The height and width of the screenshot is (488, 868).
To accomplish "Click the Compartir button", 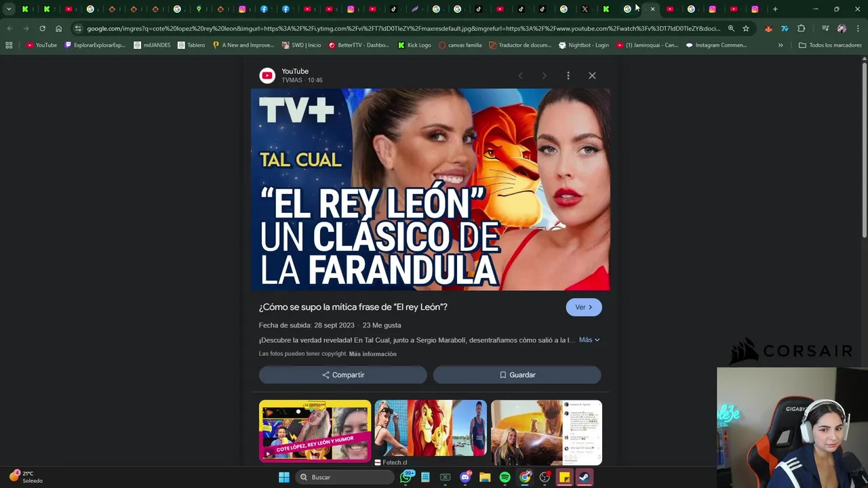I will [x=343, y=375].
